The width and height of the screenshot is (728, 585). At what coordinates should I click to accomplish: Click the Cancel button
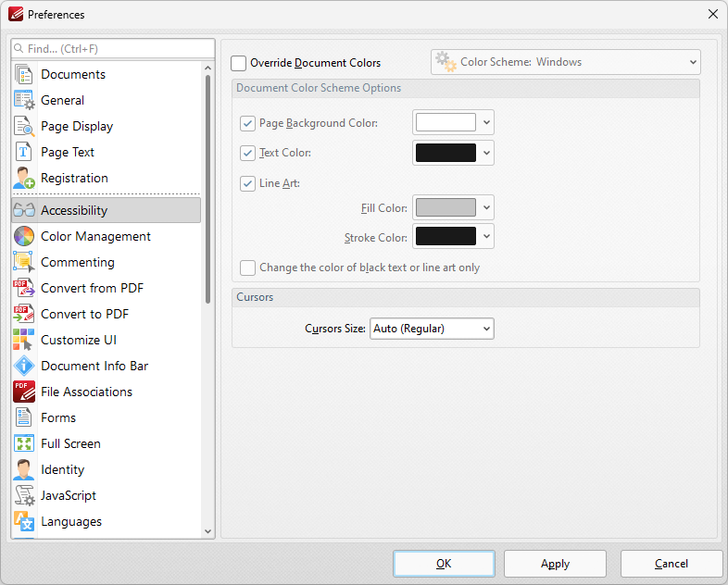(x=672, y=564)
